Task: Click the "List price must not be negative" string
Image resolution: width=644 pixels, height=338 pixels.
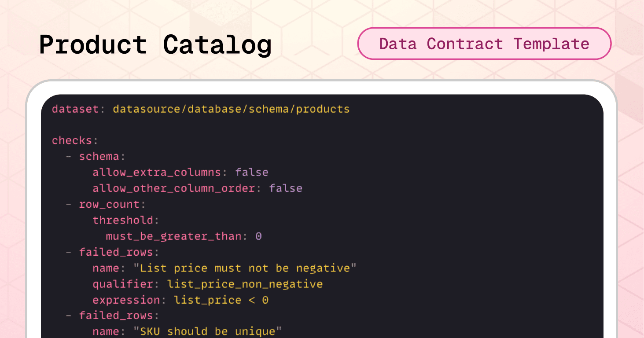Action: pos(245,268)
